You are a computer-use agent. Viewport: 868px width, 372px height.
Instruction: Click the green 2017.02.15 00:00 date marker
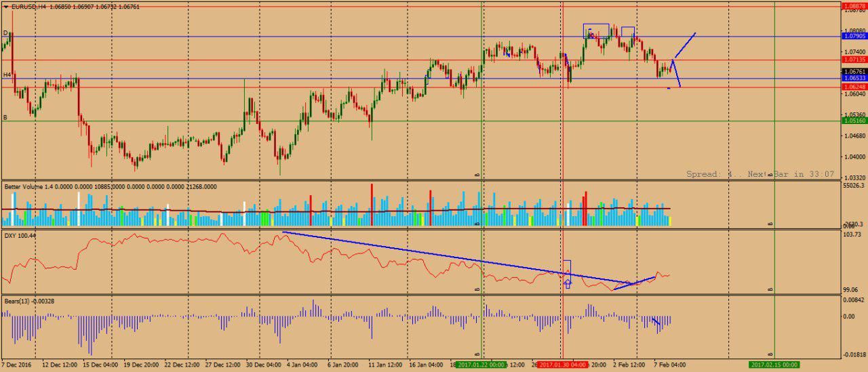[774, 365]
